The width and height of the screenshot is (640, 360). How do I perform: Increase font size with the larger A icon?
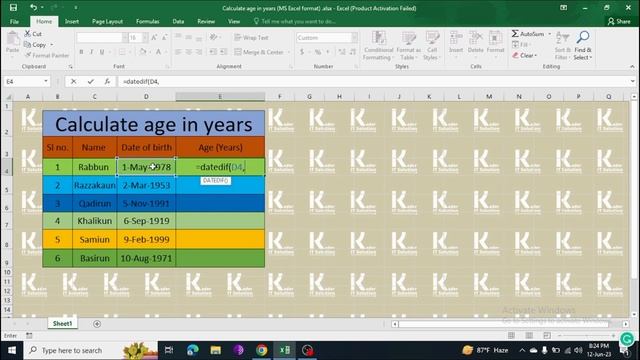click(x=154, y=38)
